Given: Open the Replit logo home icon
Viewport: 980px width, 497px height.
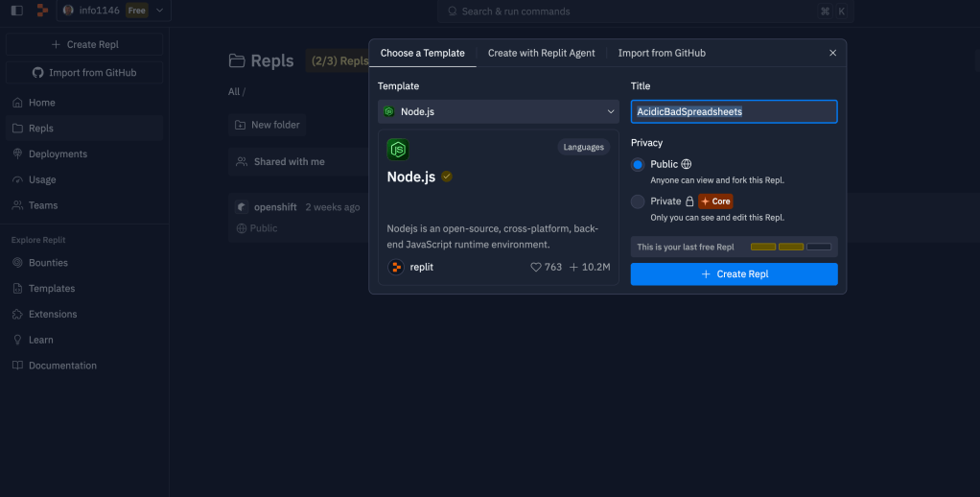Looking at the screenshot, I should point(42,11).
